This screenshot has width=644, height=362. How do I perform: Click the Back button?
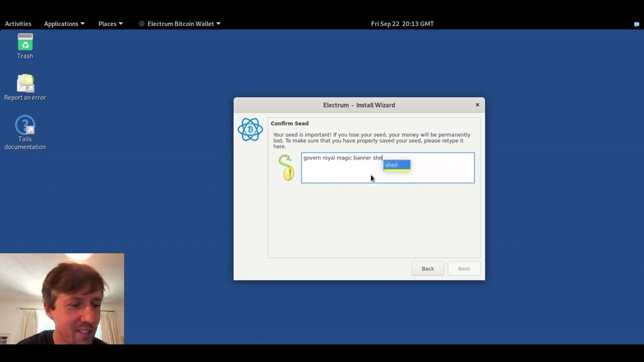[x=428, y=268]
